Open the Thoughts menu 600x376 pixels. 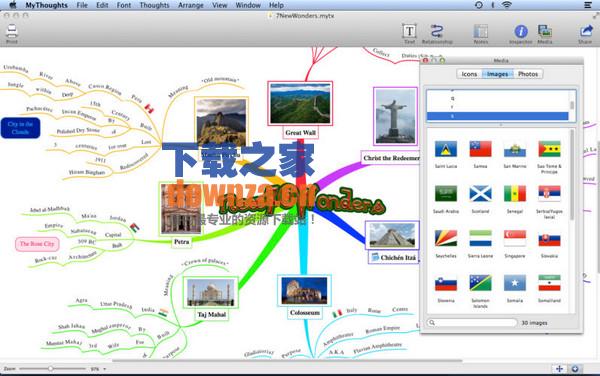[x=154, y=5]
